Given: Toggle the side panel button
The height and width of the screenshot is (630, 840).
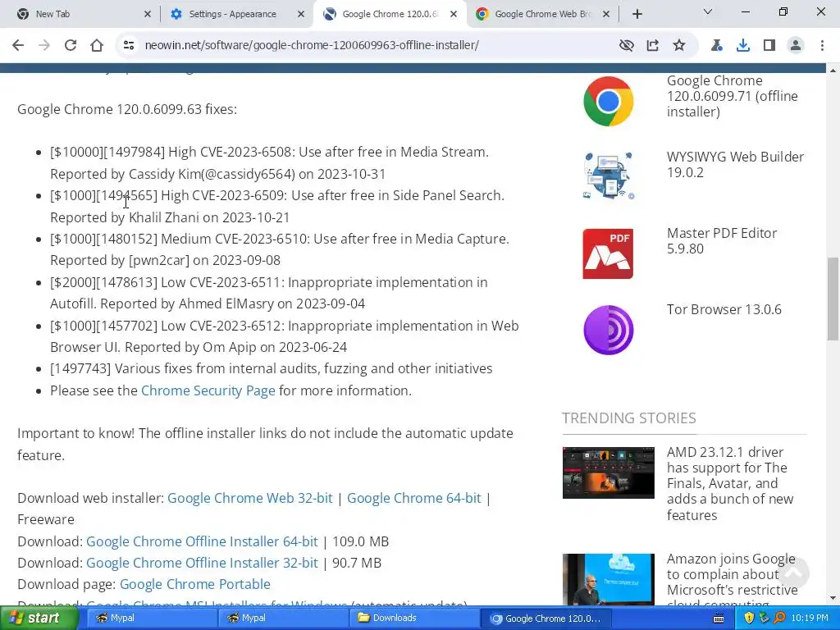Looking at the screenshot, I should pos(769,45).
